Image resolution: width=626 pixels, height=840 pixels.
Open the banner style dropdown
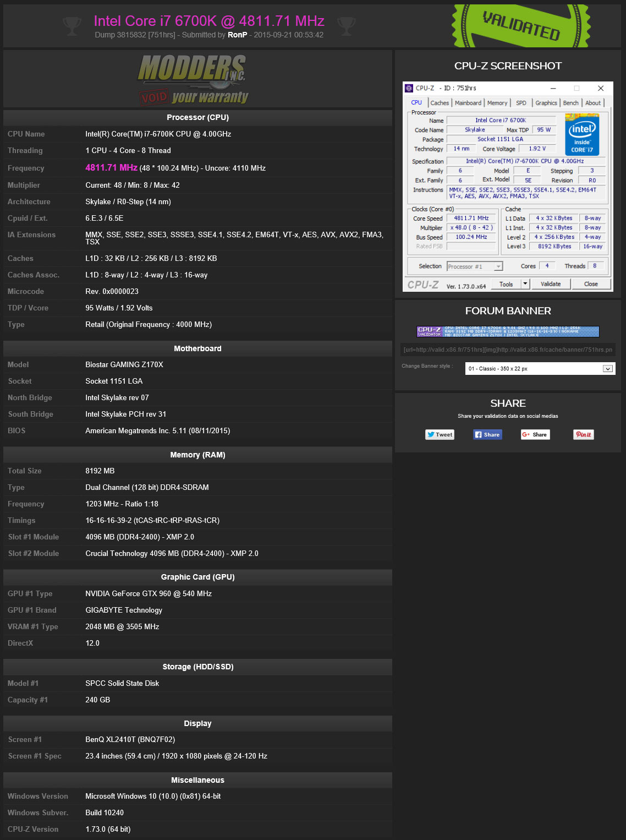540,369
